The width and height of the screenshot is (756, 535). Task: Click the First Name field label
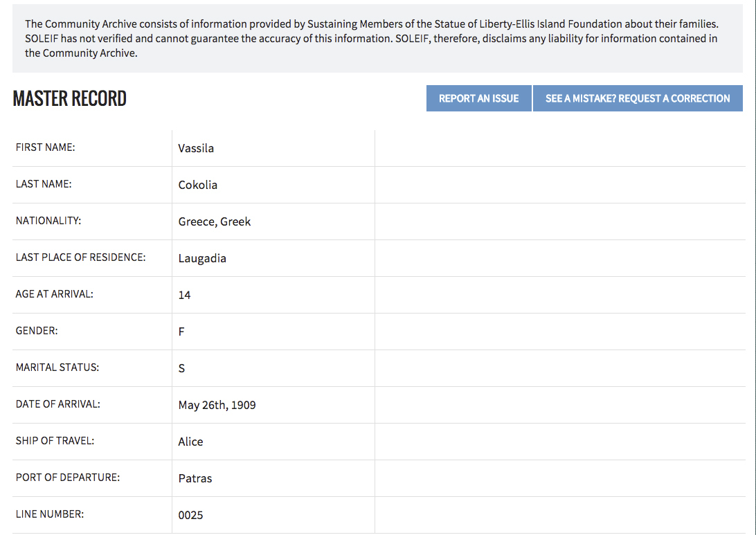(x=45, y=147)
